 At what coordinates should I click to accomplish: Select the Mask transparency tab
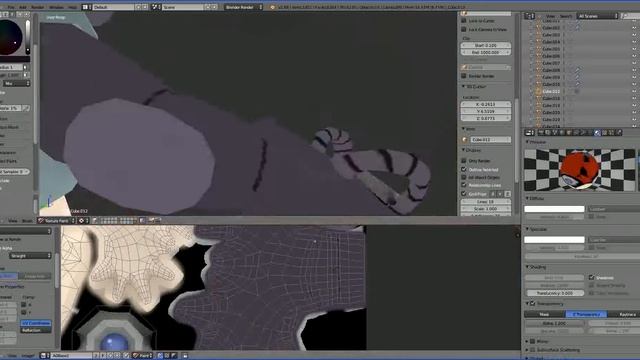pos(544,314)
